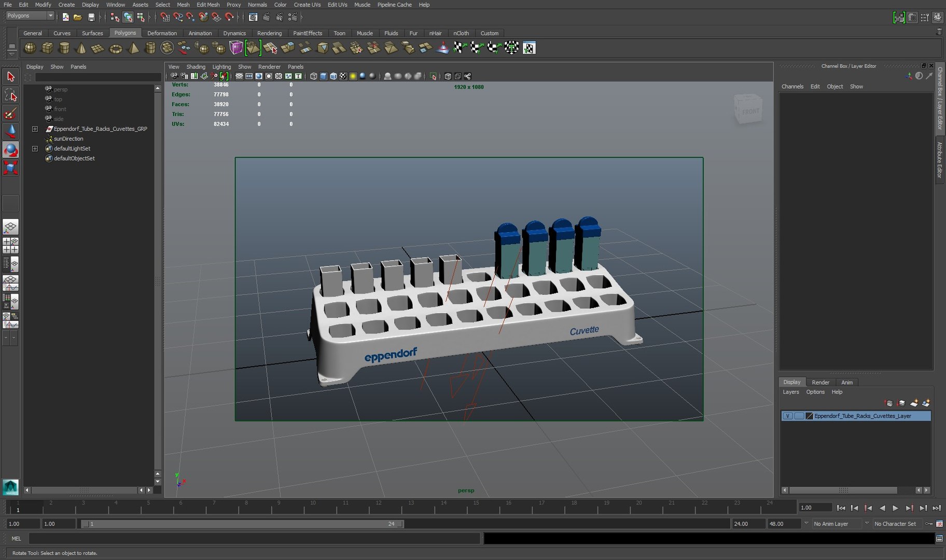Screen dimensions: 946x560
Task: Switch to the Rendering shelf tab
Action: click(x=269, y=33)
